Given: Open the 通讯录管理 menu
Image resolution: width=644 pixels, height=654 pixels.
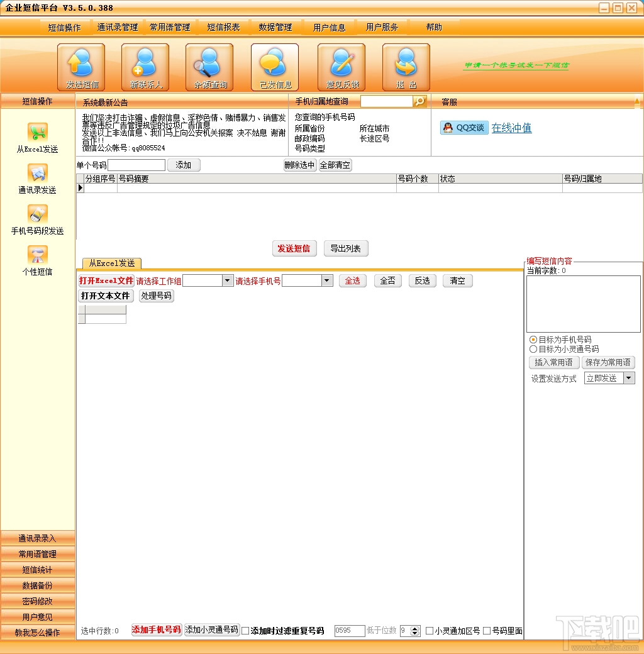Looking at the screenshot, I should [118, 28].
